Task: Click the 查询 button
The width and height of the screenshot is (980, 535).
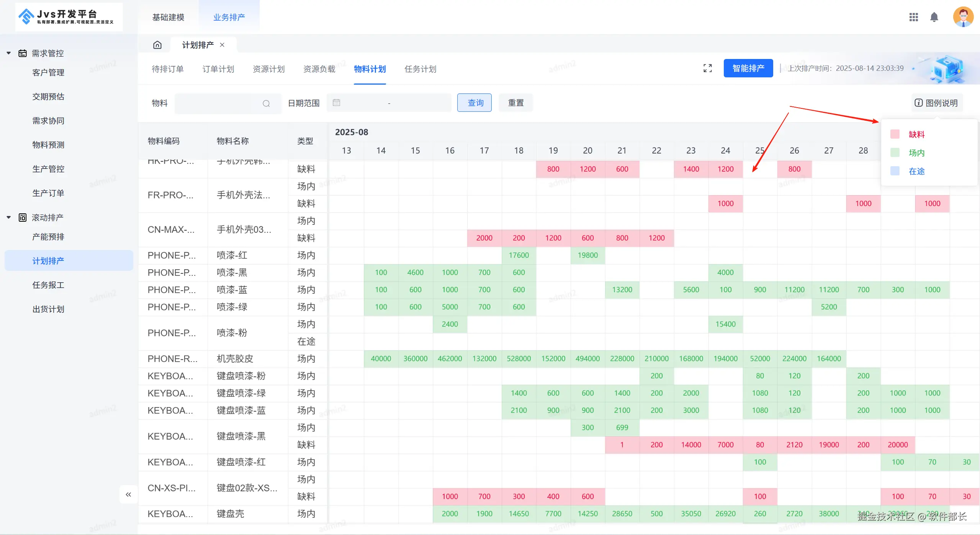Action: [474, 103]
